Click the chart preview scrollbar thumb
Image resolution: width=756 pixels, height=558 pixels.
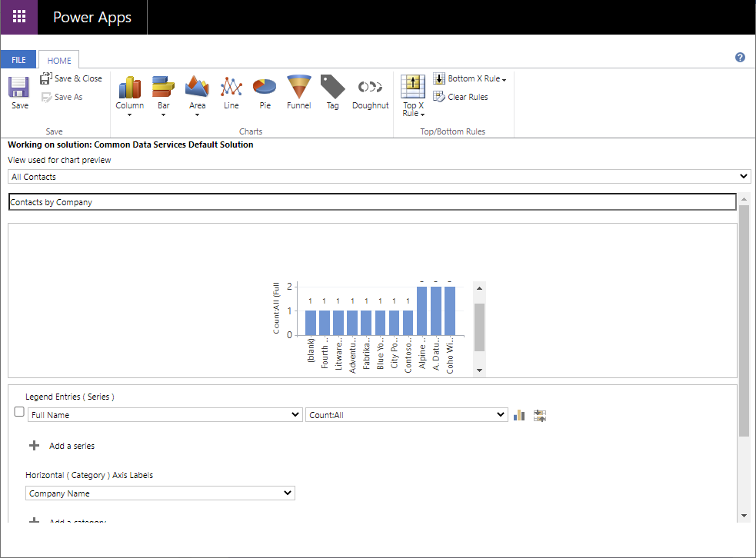tap(479, 327)
